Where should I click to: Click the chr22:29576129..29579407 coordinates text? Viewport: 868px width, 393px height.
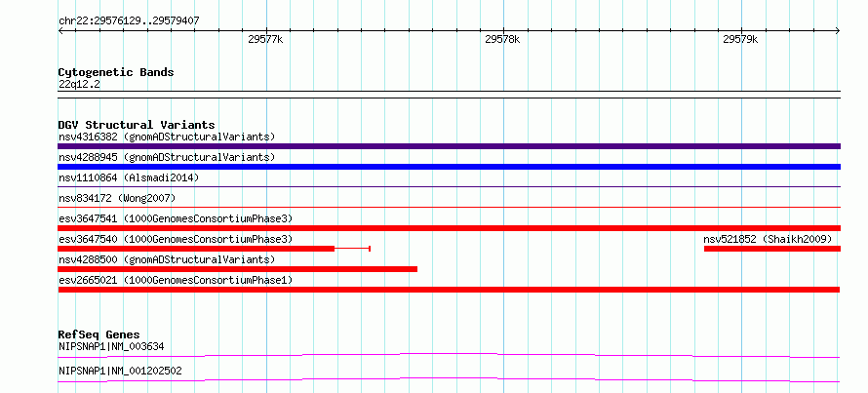pyautogui.click(x=129, y=21)
